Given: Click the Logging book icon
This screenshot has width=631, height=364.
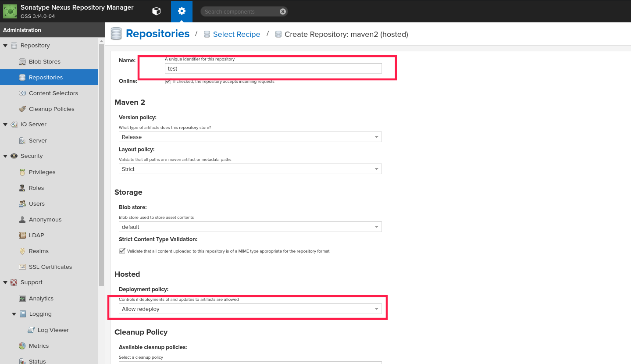Looking at the screenshot, I should 23,314.
